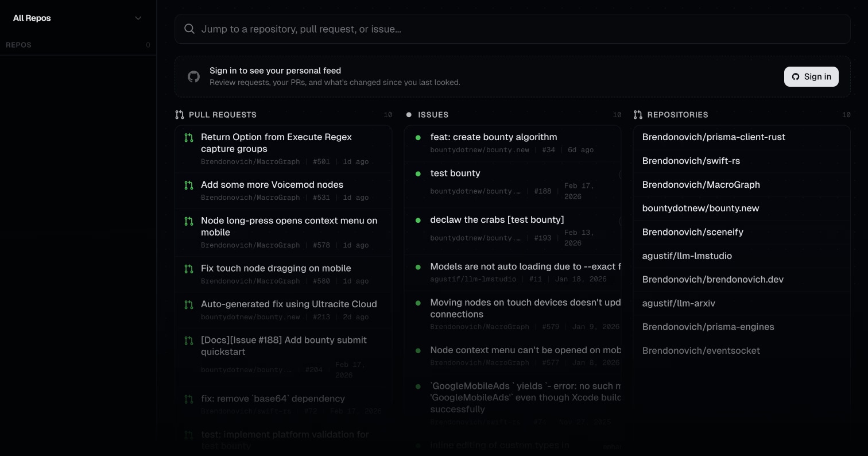Open repository bountydotnew/bounty.new

point(742,208)
